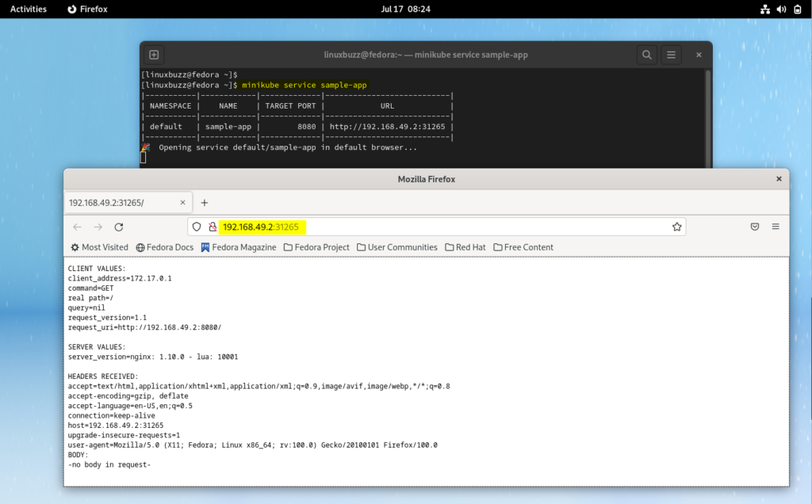This screenshot has height=504, width=812.
Task: Click the 'connection=keep-alive' line
Action: coord(111,415)
